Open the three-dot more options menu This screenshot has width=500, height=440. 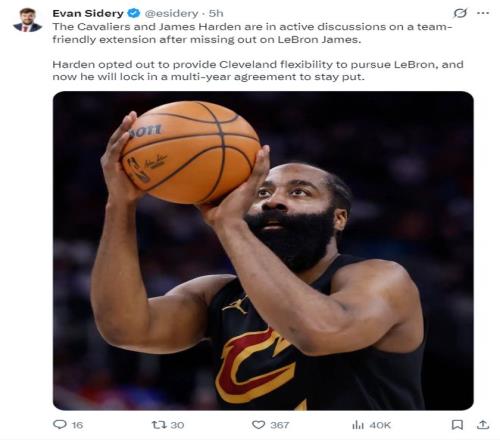(483, 13)
